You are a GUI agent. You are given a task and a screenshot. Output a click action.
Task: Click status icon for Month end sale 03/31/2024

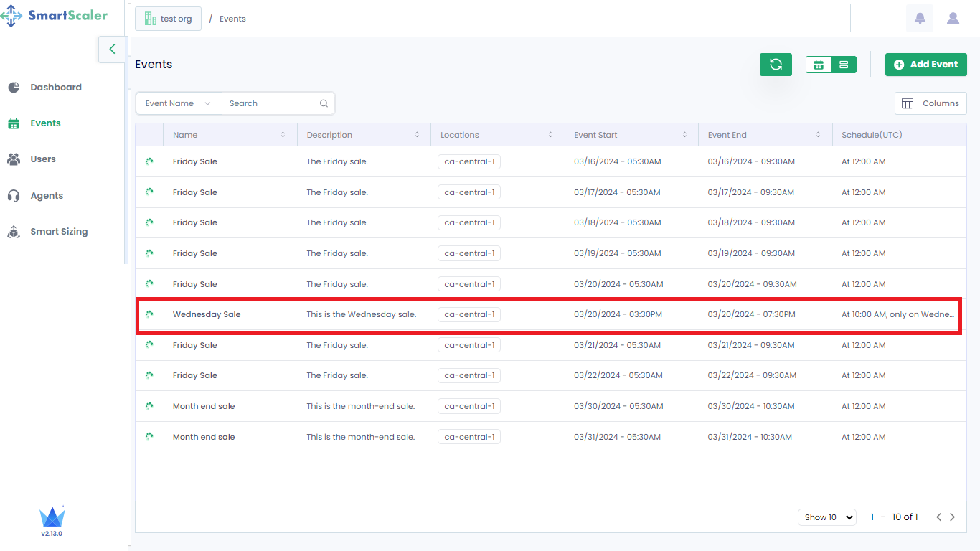pyautogui.click(x=149, y=436)
